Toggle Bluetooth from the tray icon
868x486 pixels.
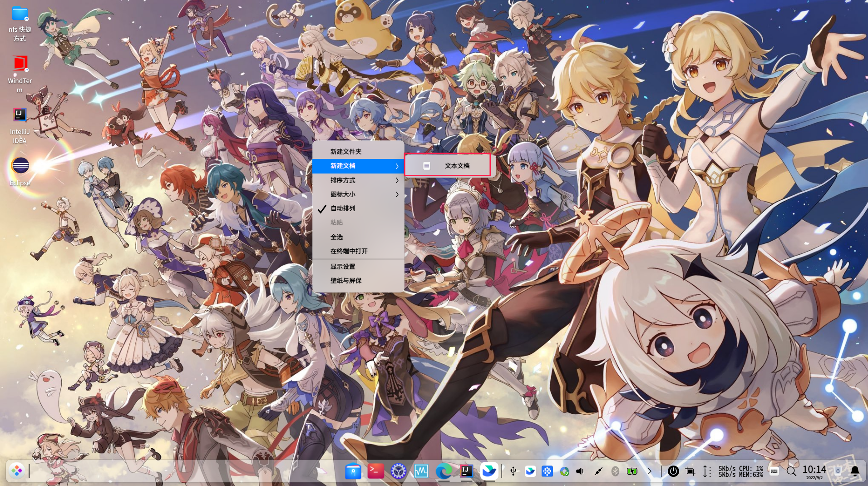point(615,471)
